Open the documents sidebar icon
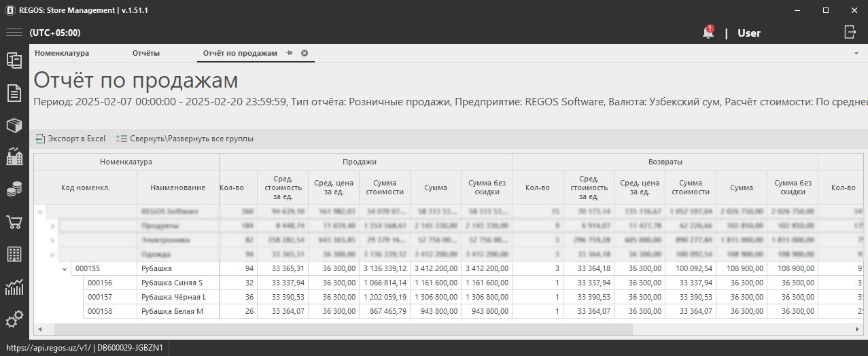This screenshot has width=868, height=356. pos(14,93)
